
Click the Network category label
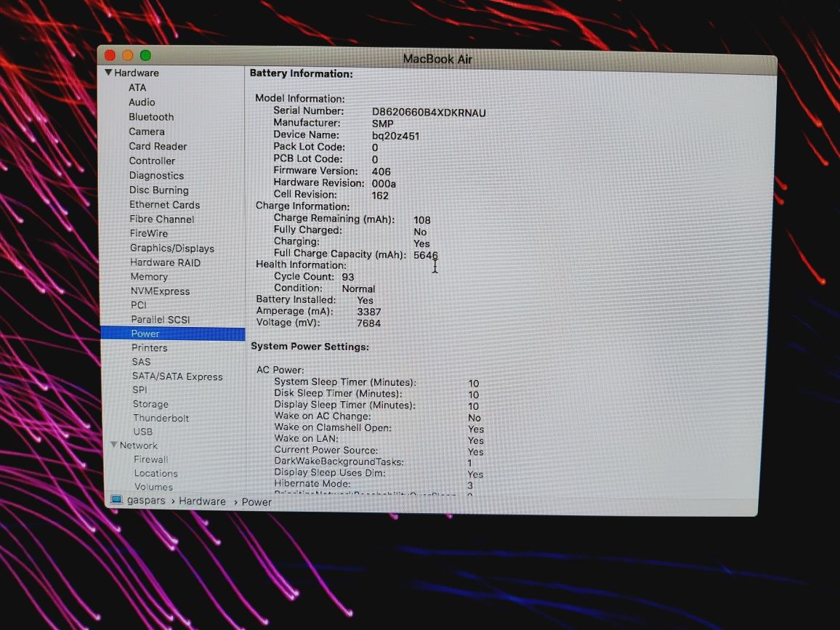(139, 445)
